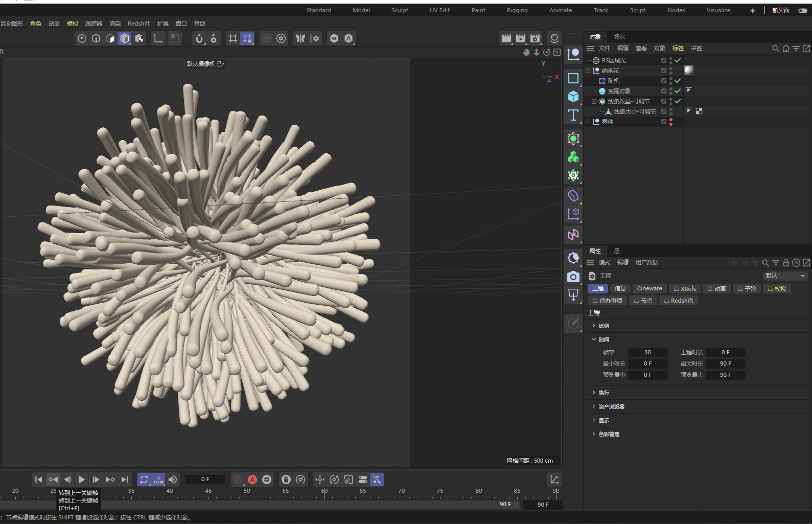This screenshot has height=524, width=812.
Task: Expand the 资产浏览器 section
Action: [594, 406]
